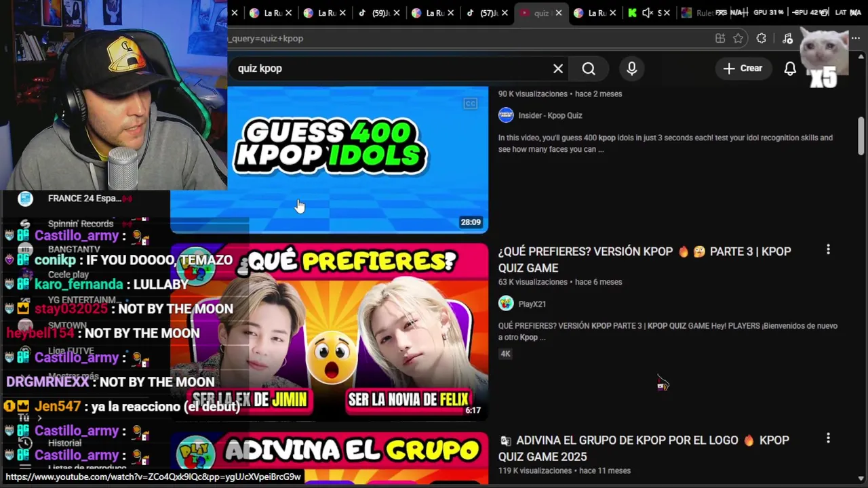Open options menu for ADIVINA EL GRUPO video

[828, 439]
